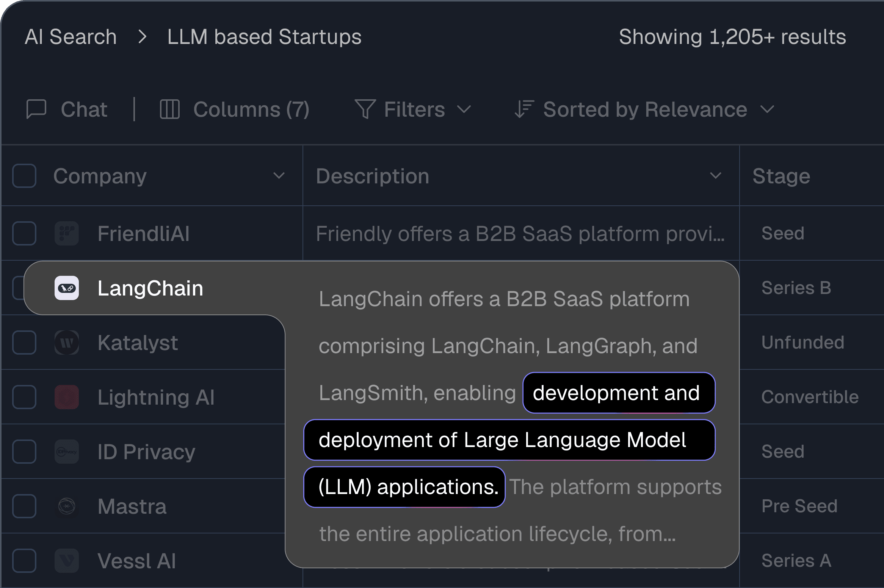Click the FriendliAI company logo

point(67,233)
